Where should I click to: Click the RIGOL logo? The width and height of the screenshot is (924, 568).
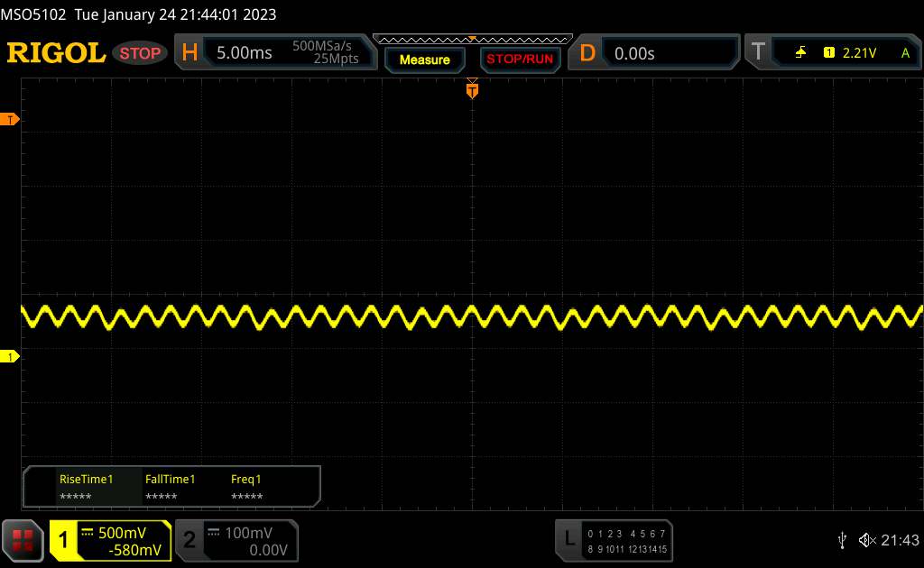56,53
